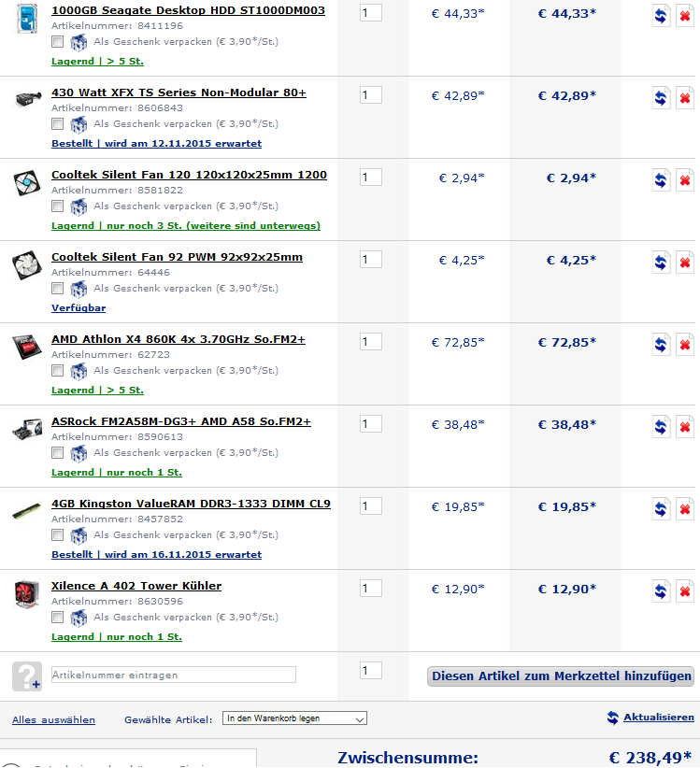This screenshot has width=700, height=768.
Task: Open 1000GB Seagate Desktop HDD product link
Action: [x=188, y=10]
